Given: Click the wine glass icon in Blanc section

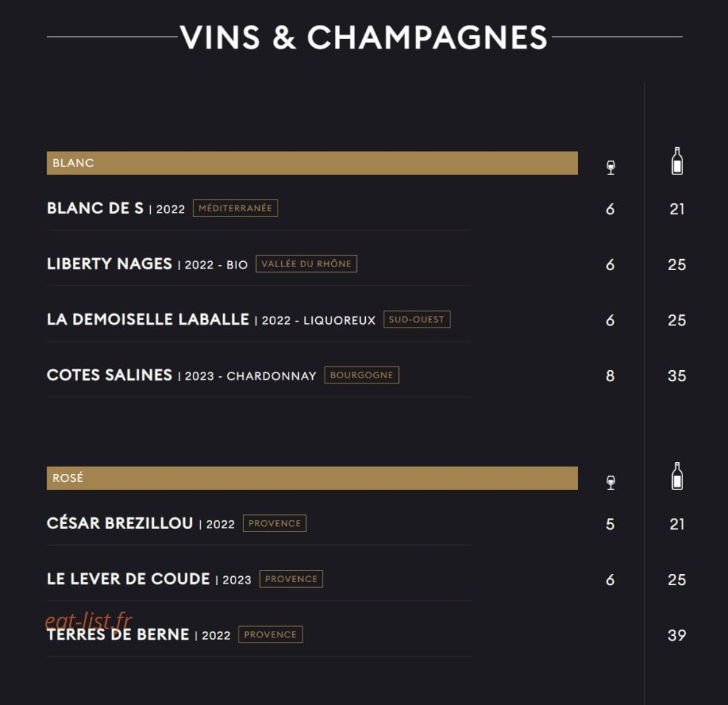Looking at the screenshot, I should coord(611,168).
